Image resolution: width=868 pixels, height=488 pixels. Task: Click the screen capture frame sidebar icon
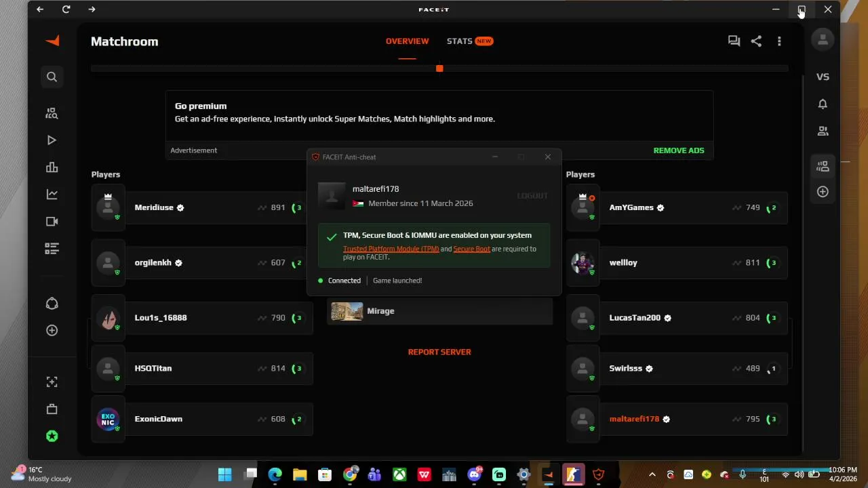(52, 382)
